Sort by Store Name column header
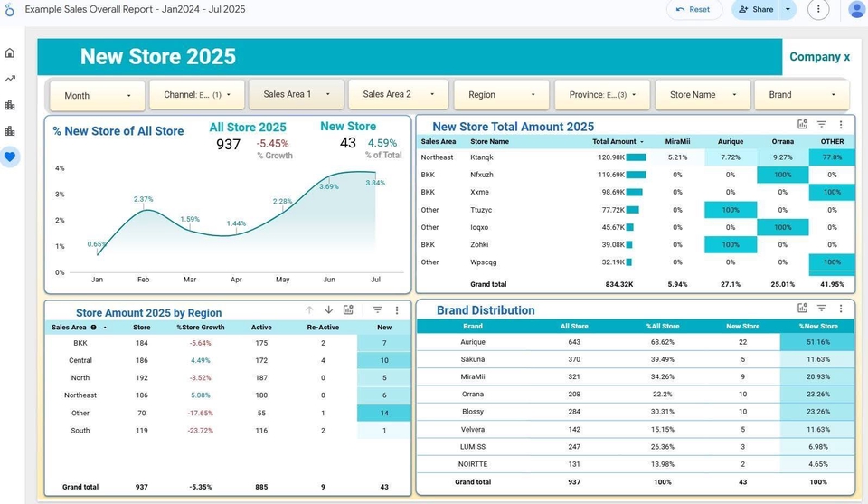Screen dimensions: 868x504 tap(489, 142)
